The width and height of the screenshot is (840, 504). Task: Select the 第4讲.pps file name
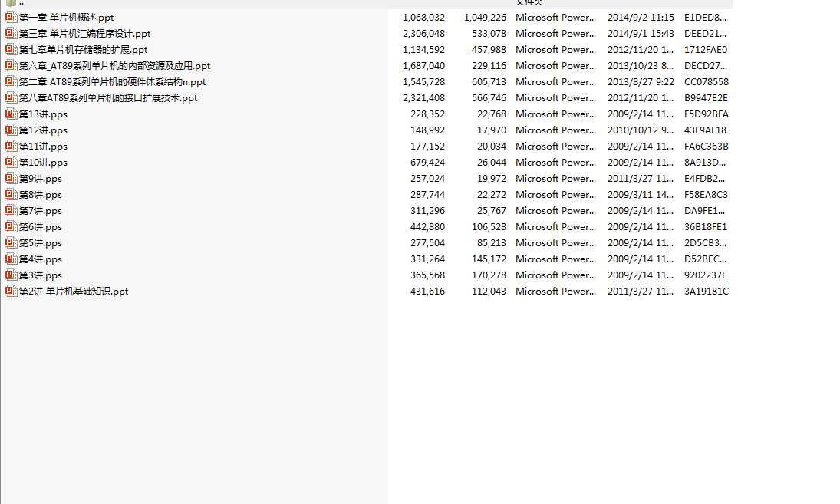coord(41,259)
